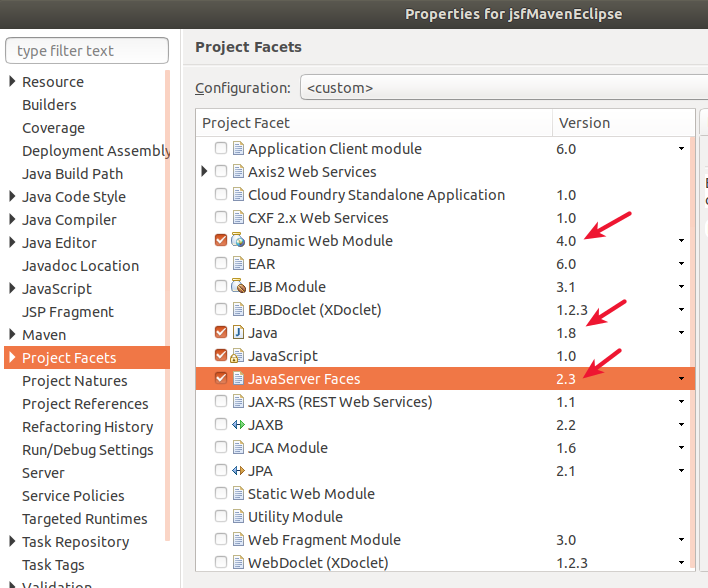708x588 pixels.
Task: Click the Java facet J icon
Action: point(238,332)
